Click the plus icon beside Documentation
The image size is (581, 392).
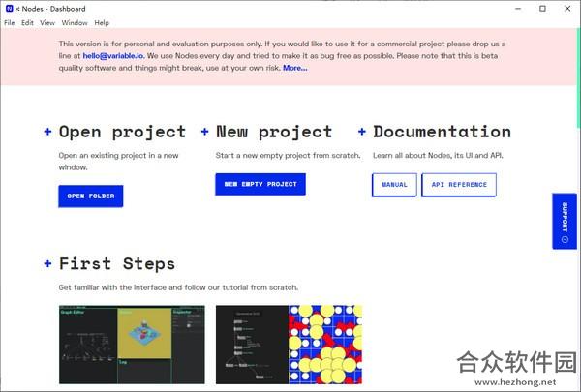(362, 132)
